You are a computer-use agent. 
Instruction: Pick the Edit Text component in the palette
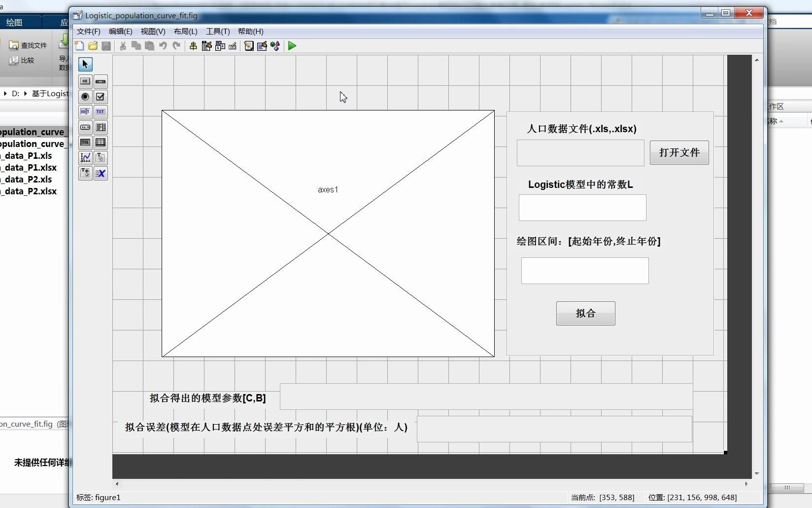coord(85,112)
